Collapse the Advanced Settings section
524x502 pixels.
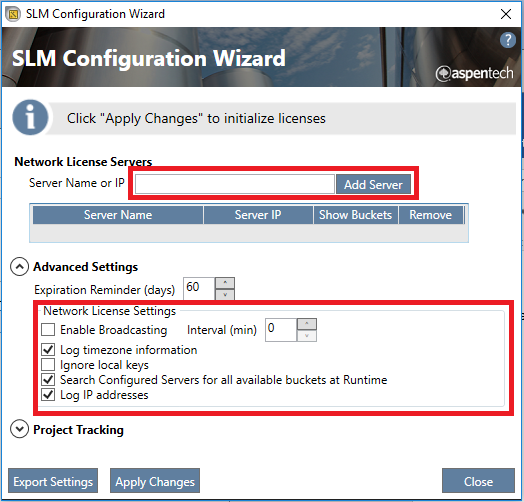pyautogui.click(x=19, y=267)
